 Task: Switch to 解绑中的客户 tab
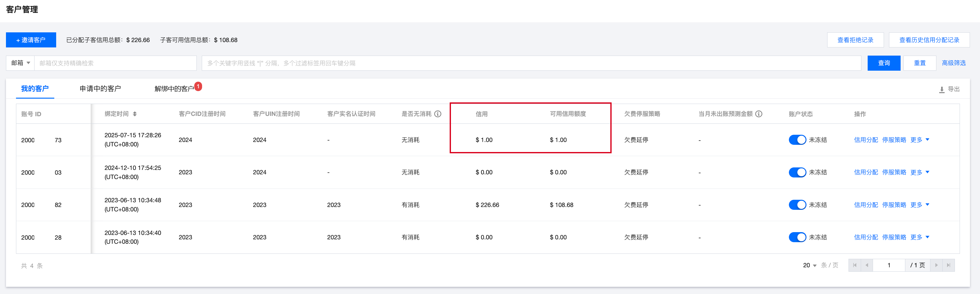click(x=174, y=89)
